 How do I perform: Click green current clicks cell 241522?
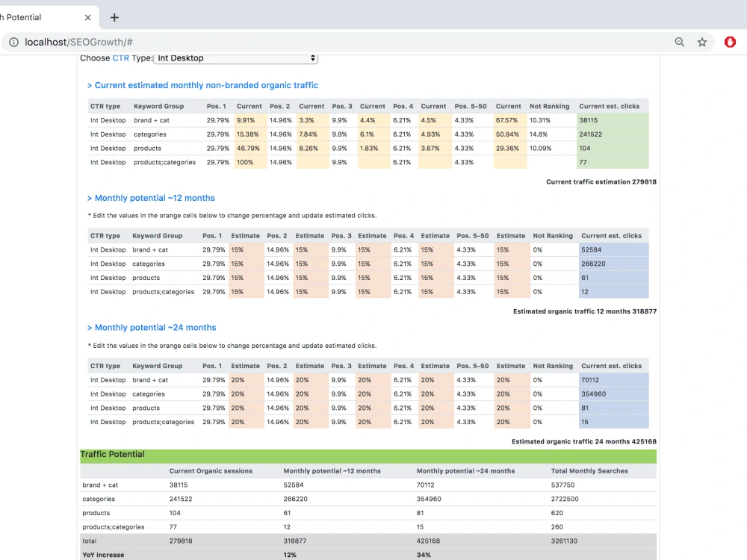(613, 134)
